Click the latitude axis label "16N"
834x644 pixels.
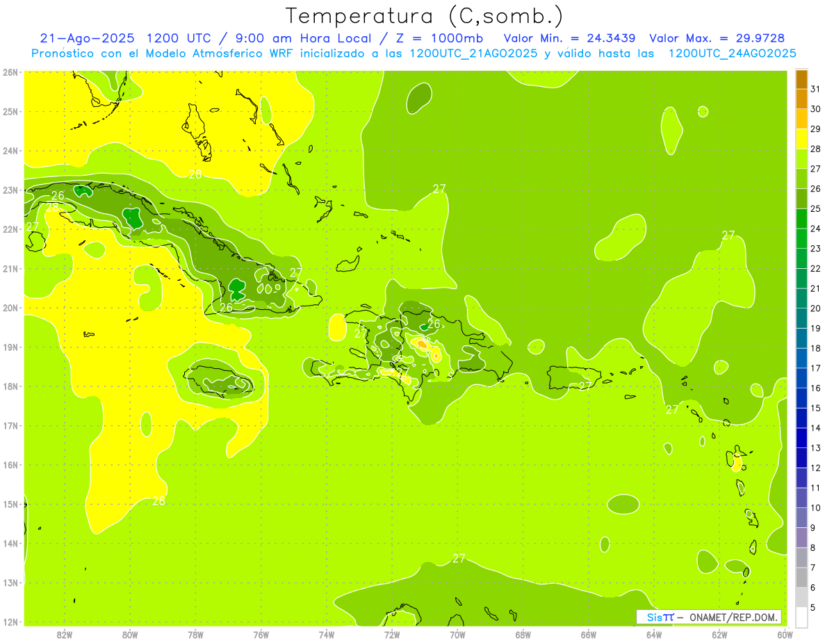pos(10,465)
